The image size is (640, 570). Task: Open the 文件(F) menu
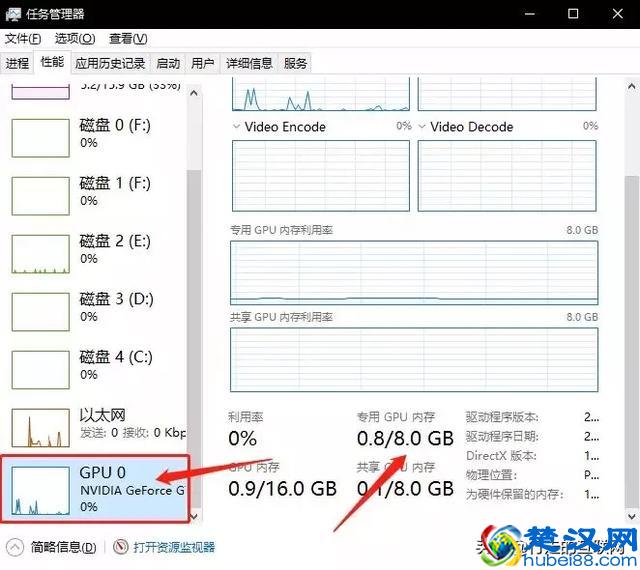23,39
